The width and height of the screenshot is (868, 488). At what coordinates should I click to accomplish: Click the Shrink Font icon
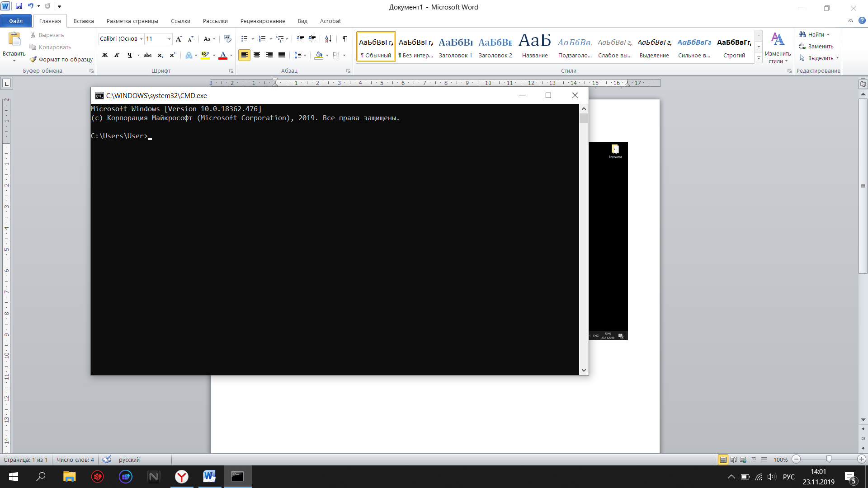pos(190,39)
